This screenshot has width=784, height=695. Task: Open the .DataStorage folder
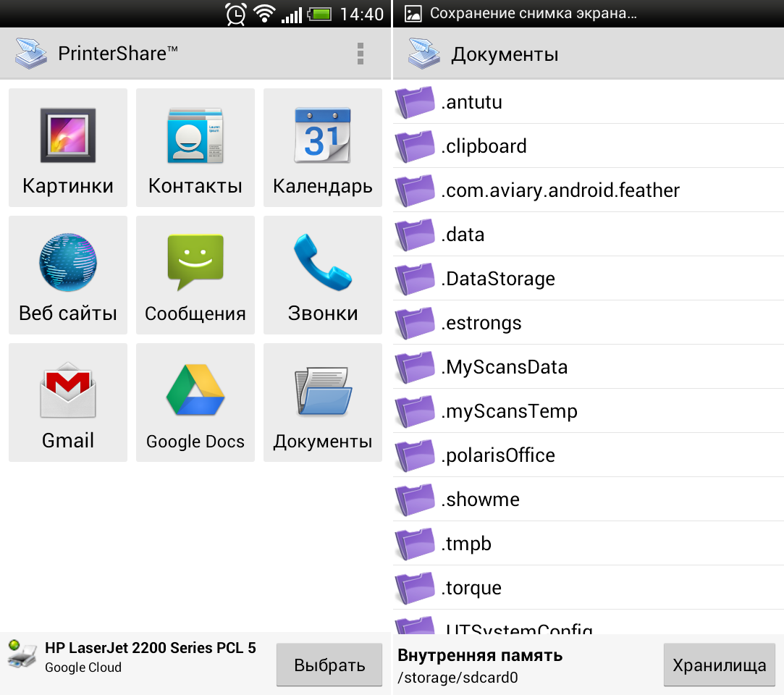pos(588,279)
